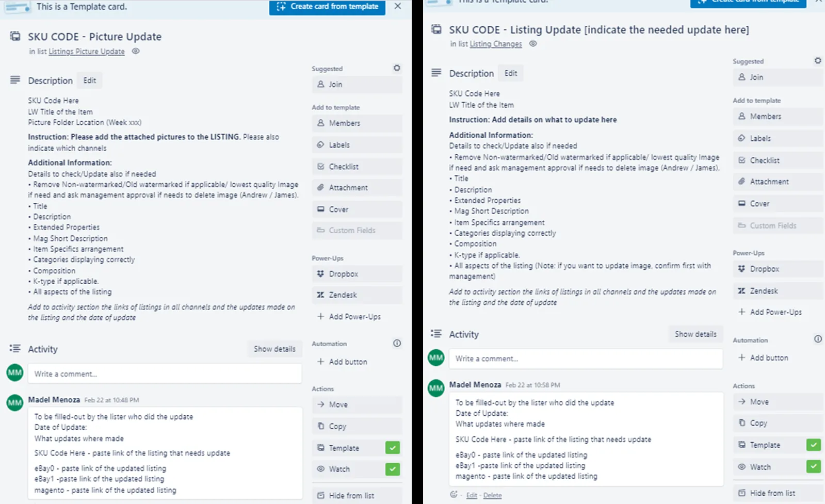
Task: Open Labels in left Picture Update card
Action: click(x=357, y=145)
